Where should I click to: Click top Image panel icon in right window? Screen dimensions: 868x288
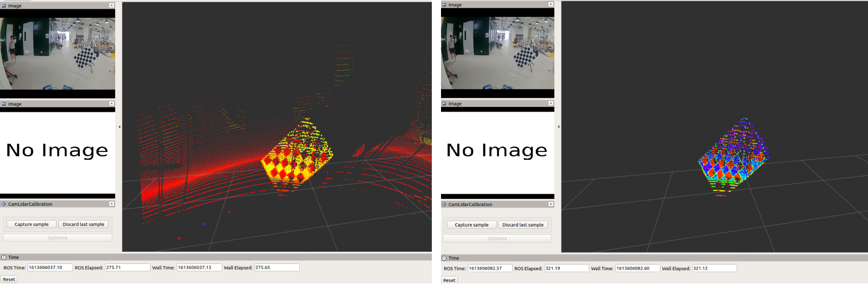(444, 4)
